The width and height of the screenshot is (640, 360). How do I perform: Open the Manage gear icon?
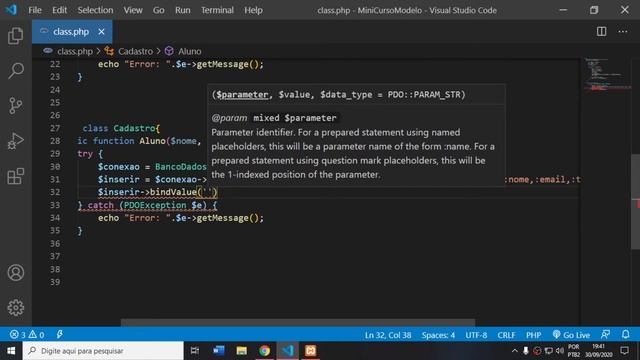(16, 307)
